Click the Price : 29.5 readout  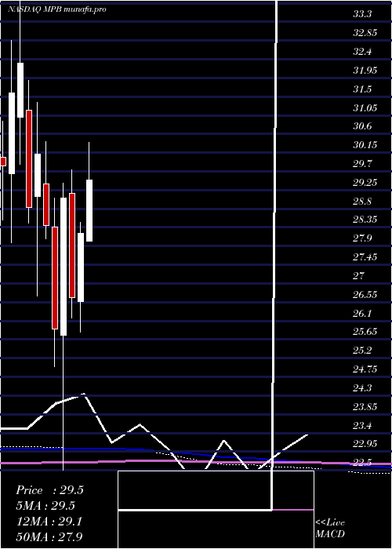coord(49,490)
